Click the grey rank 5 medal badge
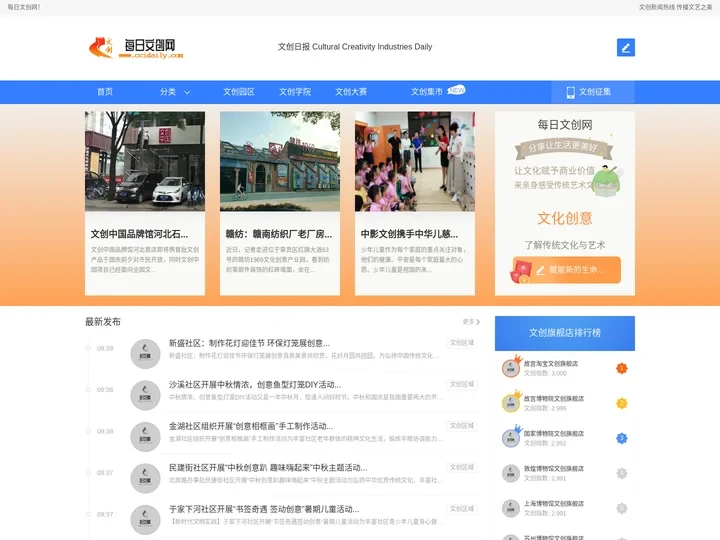This screenshot has width=720, height=540. [621, 508]
